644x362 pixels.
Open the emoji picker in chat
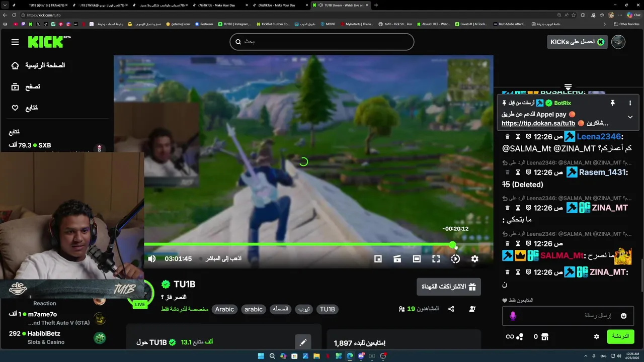[624, 316]
